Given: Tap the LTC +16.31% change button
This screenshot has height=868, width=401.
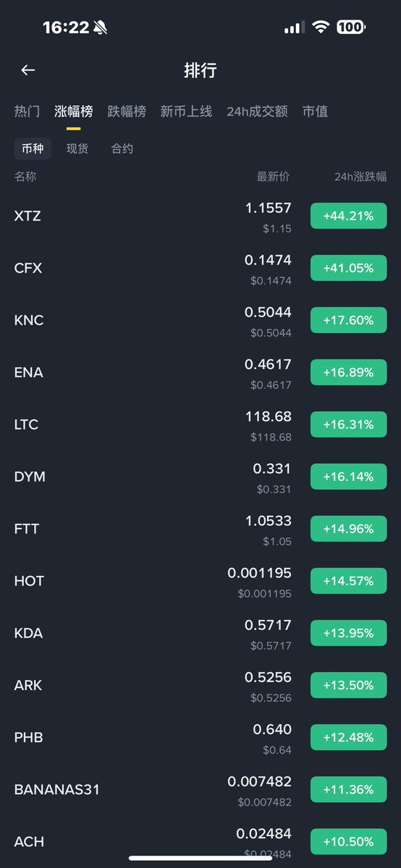Looking at the screenshot, I should [x=349, y=424].
